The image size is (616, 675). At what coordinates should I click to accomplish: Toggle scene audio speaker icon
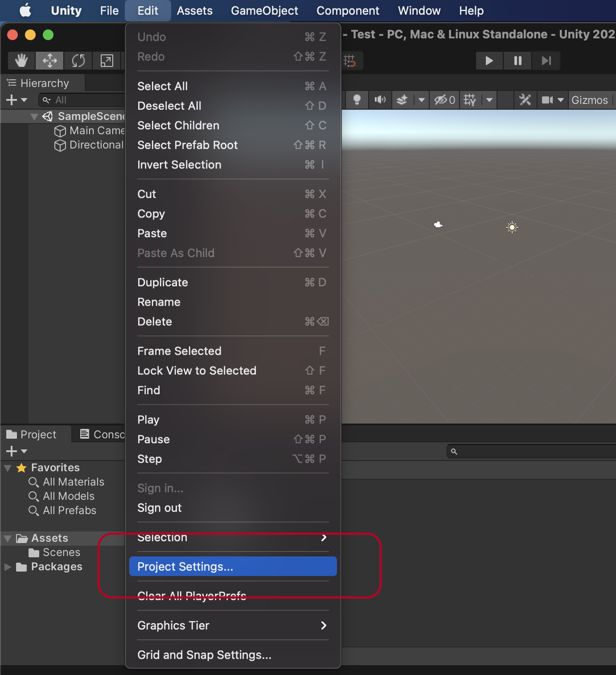[x=380, y=100]
